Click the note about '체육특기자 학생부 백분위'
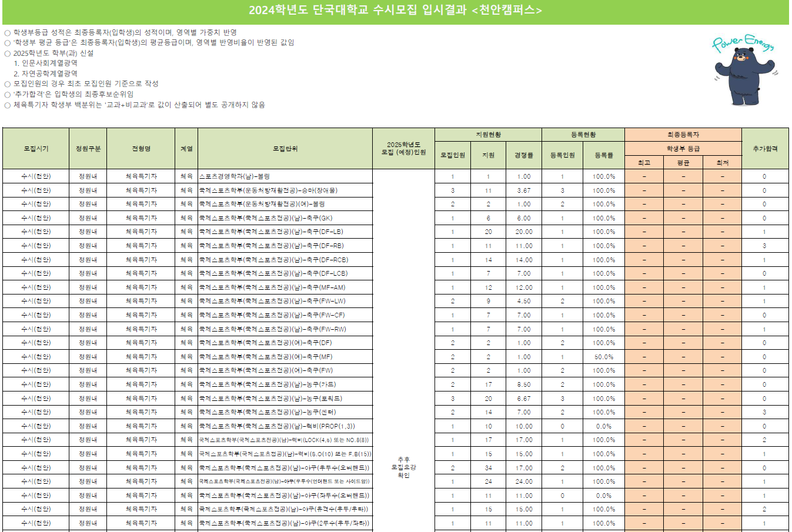 coord(135,105)
